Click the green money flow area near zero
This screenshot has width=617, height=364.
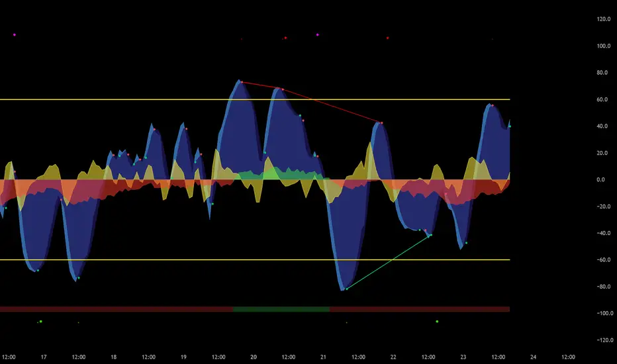271,175
